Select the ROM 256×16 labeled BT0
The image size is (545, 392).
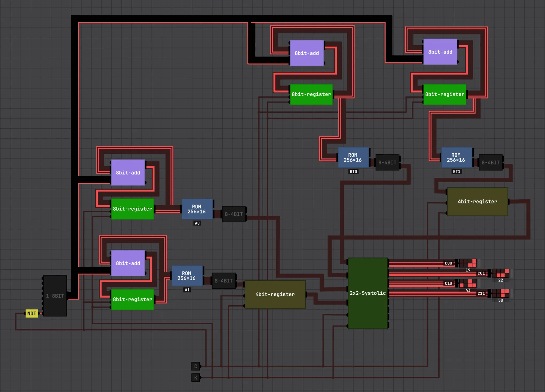(353, 158)
